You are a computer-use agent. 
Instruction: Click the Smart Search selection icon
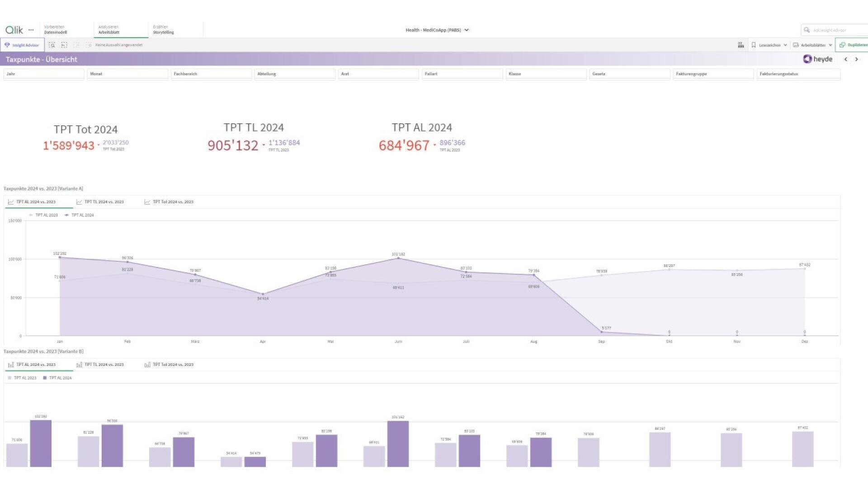[x=52, y=45]
